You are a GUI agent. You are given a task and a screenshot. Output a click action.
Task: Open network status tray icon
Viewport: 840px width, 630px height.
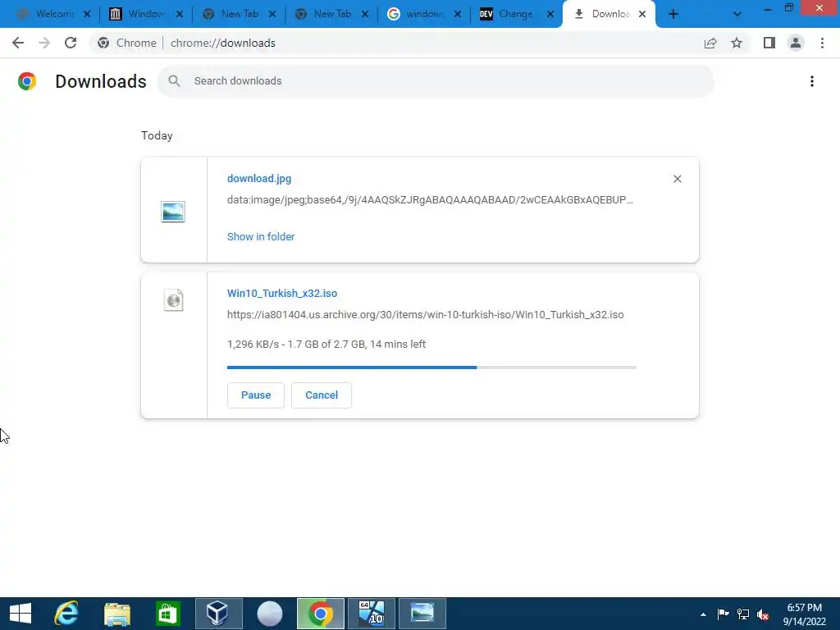pos(743,614)
